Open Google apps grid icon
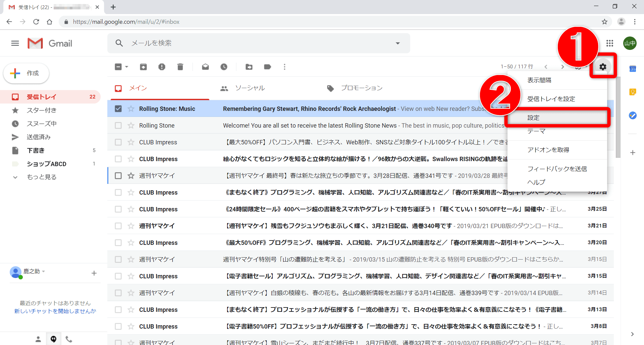644x345 pixels. click(610, 43)
